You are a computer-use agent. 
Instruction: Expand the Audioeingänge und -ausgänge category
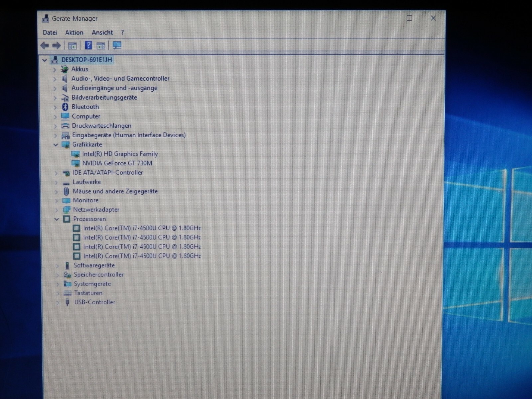55,88
